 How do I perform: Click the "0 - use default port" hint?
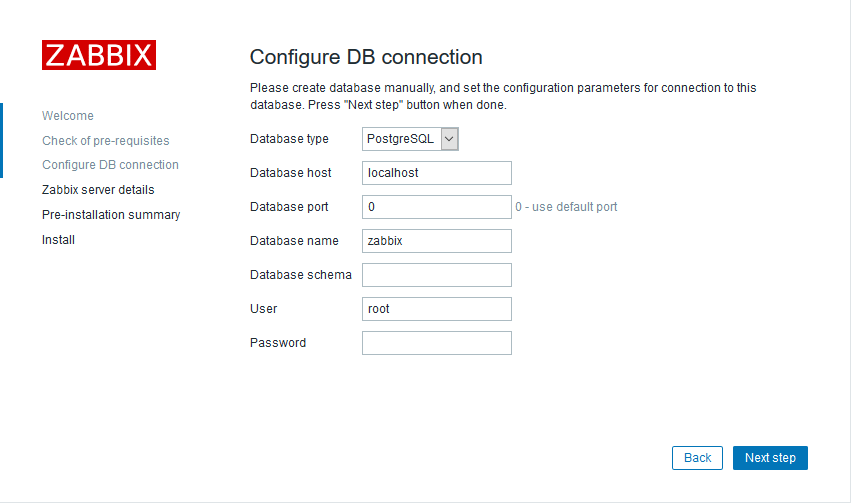tap(566, 207)
